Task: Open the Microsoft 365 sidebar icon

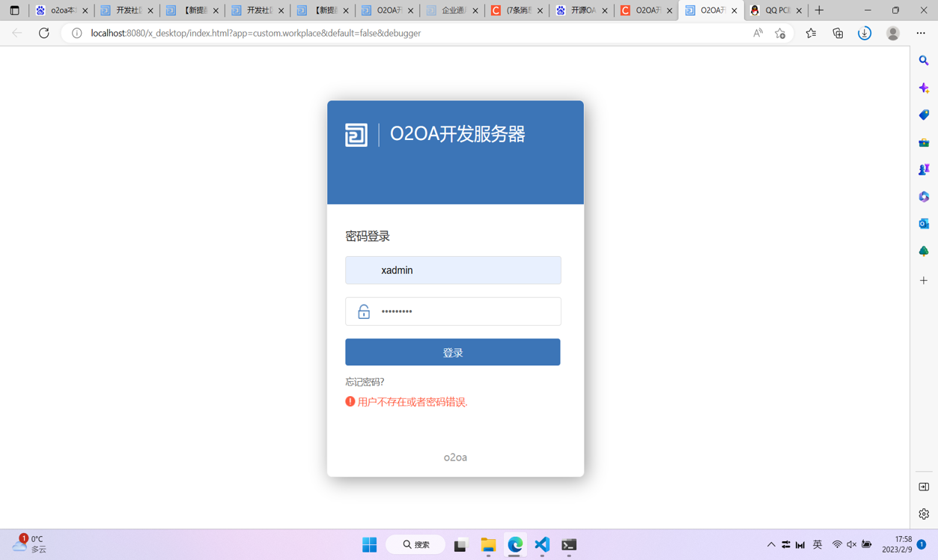Action: (923, 196)
